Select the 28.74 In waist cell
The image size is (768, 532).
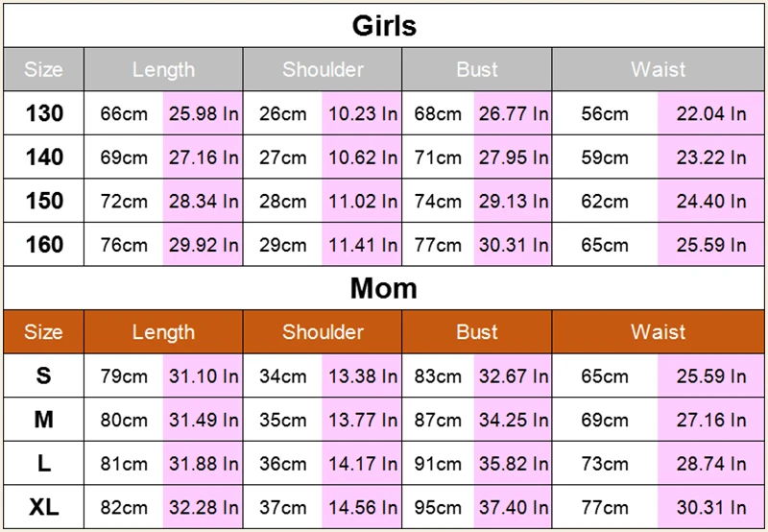point(710,464)
